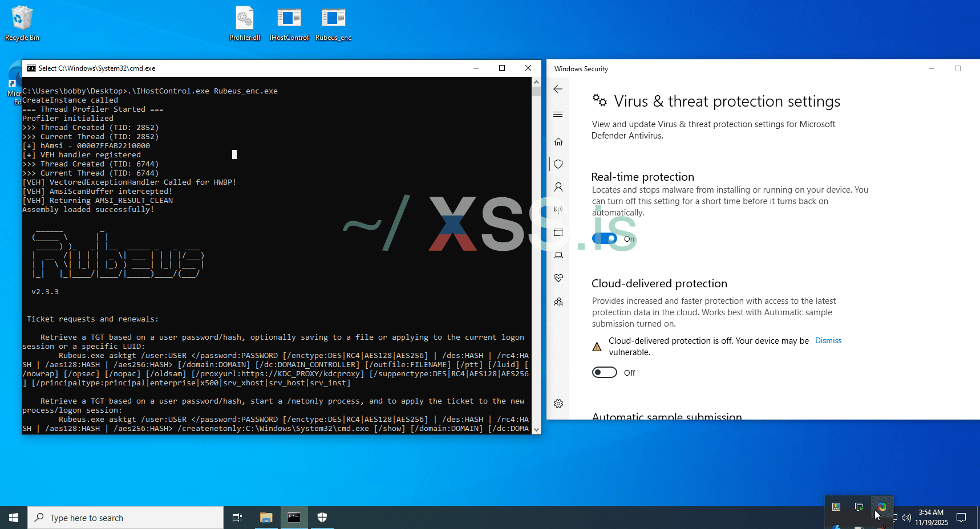Select the Virus & threat protection shield icon
980x529 pixels.
pyautogui.click(x=558, y=164)
